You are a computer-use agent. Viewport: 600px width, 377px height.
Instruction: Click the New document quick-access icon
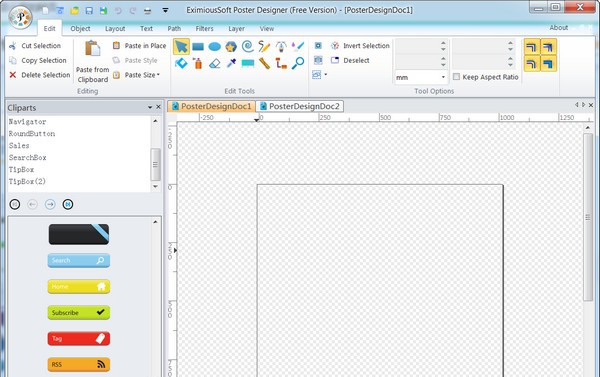[x=46, y=11]
